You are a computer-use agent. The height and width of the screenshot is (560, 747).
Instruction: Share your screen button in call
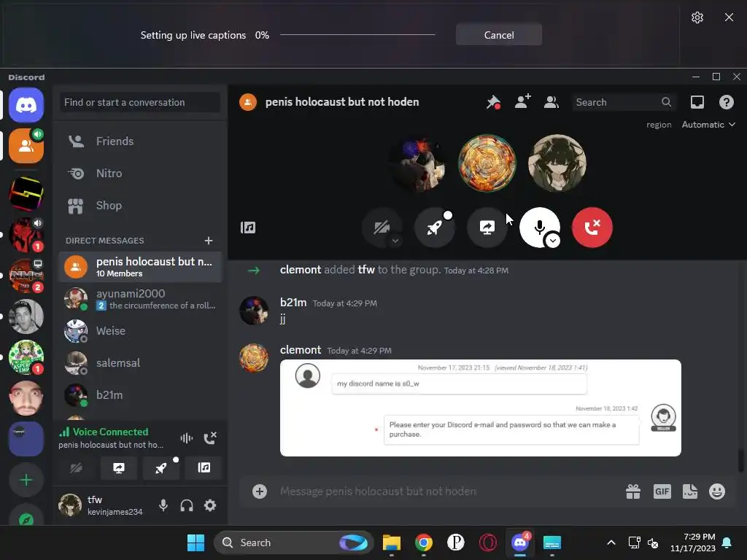[487, 227]
